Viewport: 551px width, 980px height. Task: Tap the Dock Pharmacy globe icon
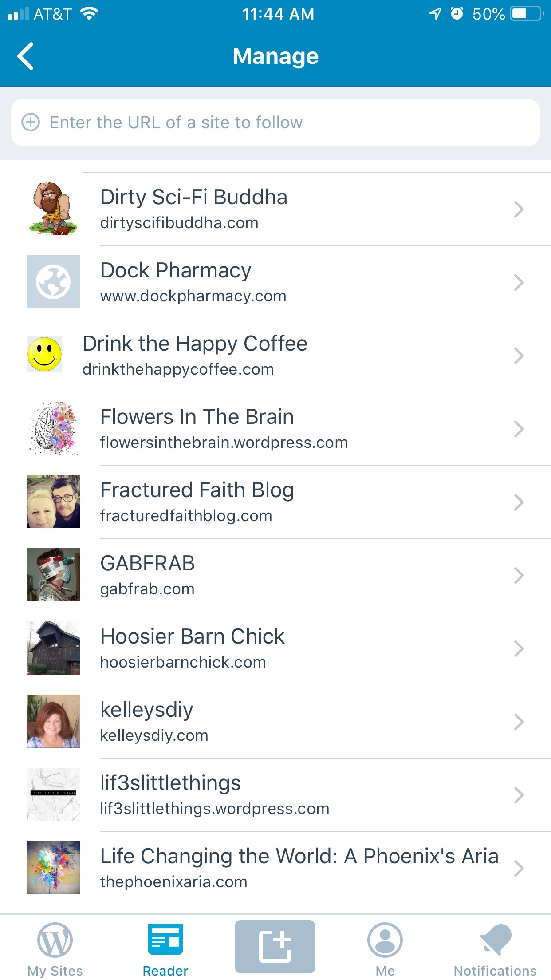pyautogui.click(x=53, y=282)
